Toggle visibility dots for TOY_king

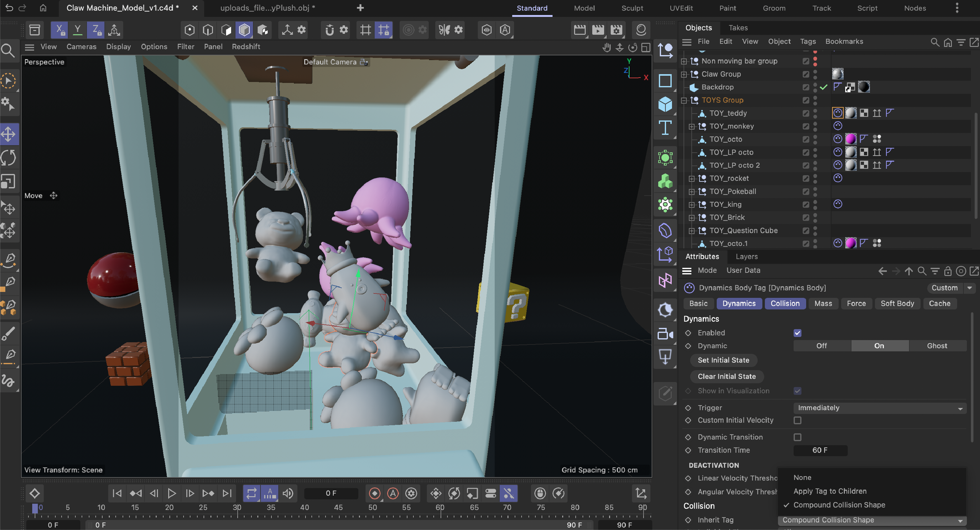[x=815, y=204]
